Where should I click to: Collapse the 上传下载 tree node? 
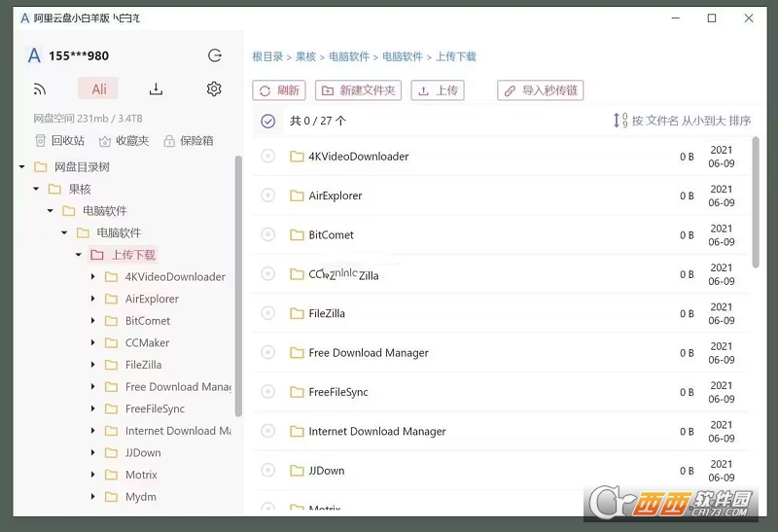pos(79,255)
